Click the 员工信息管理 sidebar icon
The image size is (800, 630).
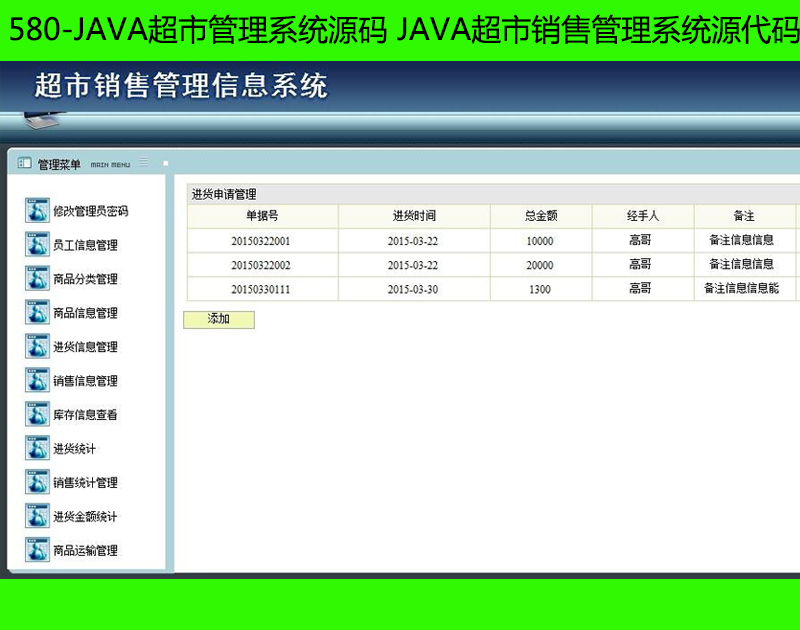coord(37,245)
